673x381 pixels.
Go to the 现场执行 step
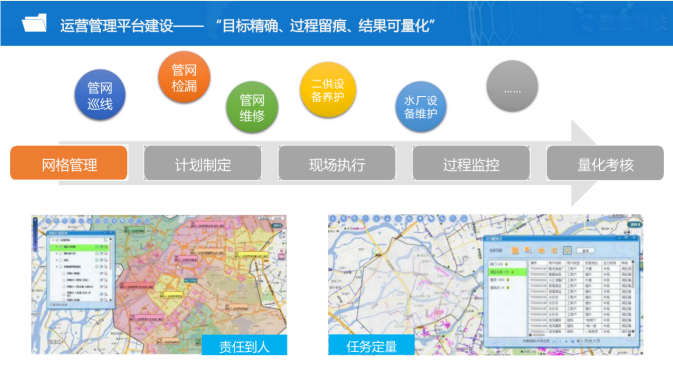point(337,163)
